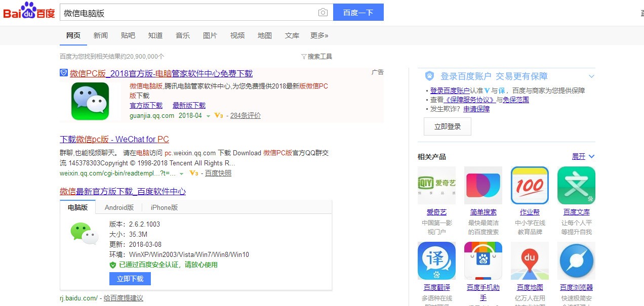644x306 pixels.
Task: Click the 立即登录 button
Action: [x=448, y=126]
